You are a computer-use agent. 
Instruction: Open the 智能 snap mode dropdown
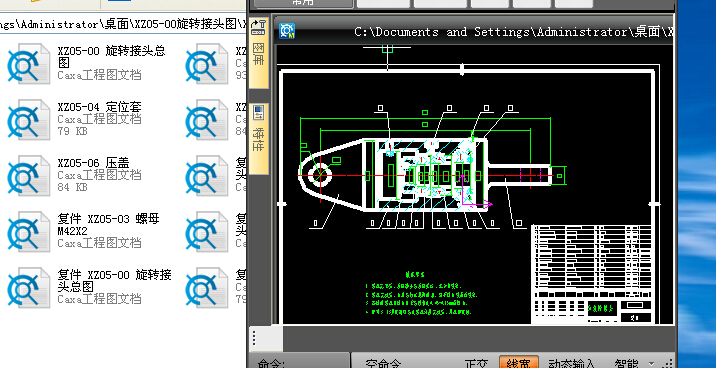pyautogui.click(x=652, y=363)
